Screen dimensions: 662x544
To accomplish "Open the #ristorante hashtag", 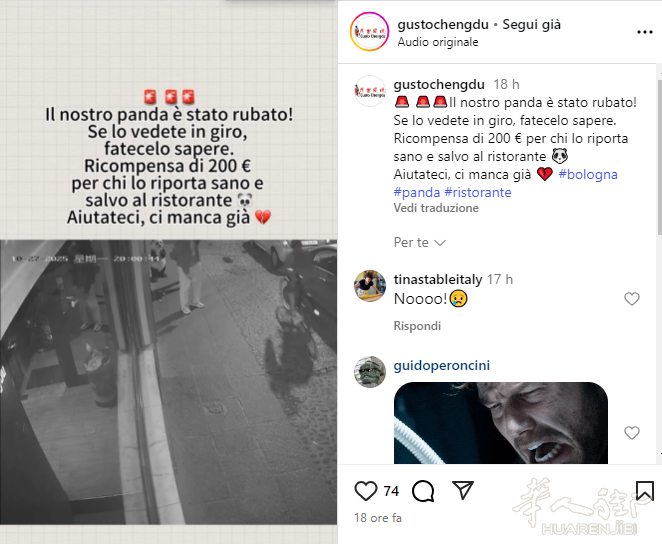I will [478, 192].
